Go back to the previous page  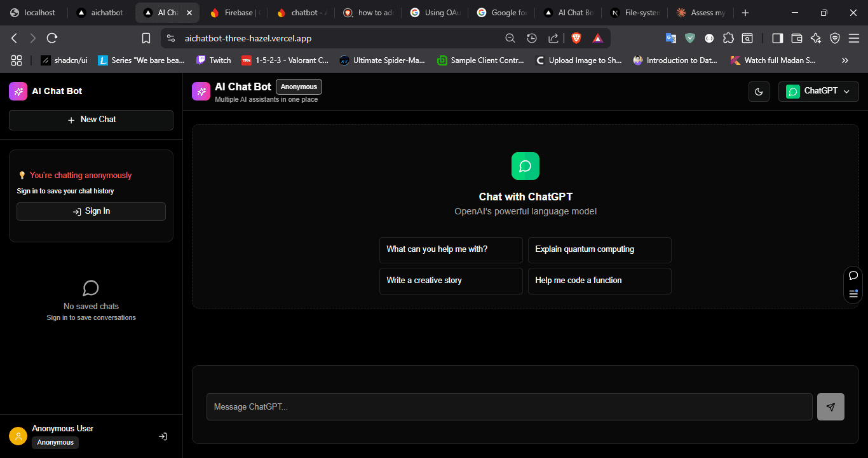(15, 38)
